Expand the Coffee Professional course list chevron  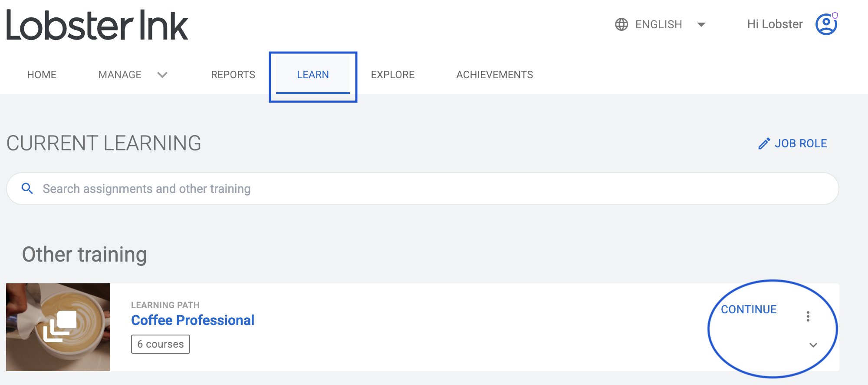(813, 345)
